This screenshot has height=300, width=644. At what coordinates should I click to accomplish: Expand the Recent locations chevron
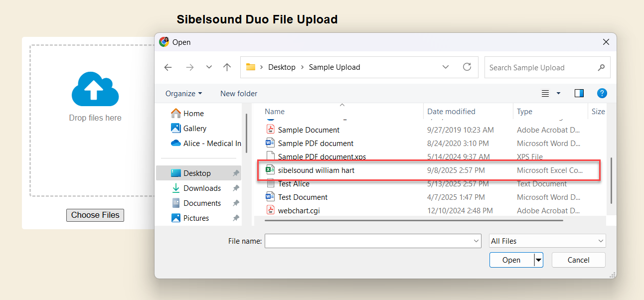pyautogui.click(x=209, y=67)
